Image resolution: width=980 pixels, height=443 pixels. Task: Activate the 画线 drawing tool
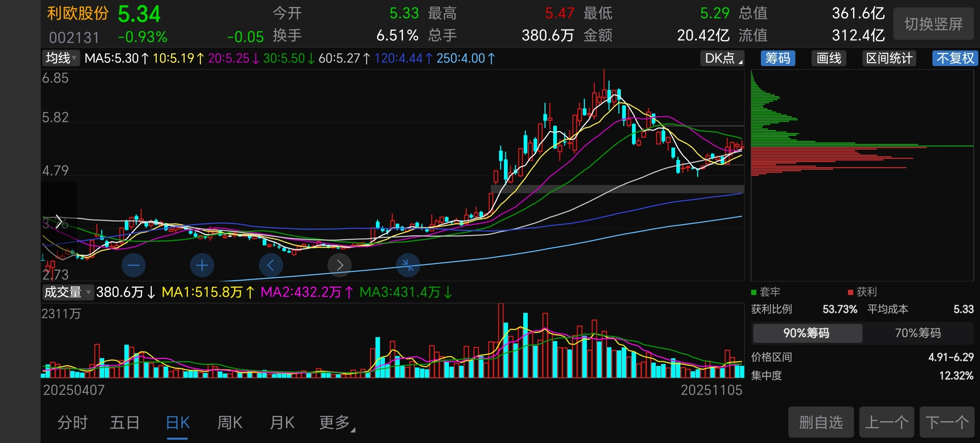click(x=829, y=58)
